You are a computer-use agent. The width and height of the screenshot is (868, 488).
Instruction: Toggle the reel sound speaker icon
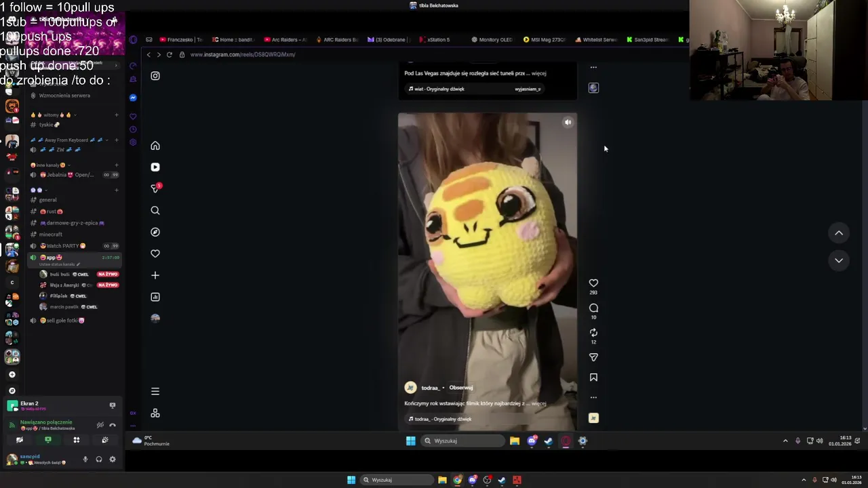click(568, 123)
